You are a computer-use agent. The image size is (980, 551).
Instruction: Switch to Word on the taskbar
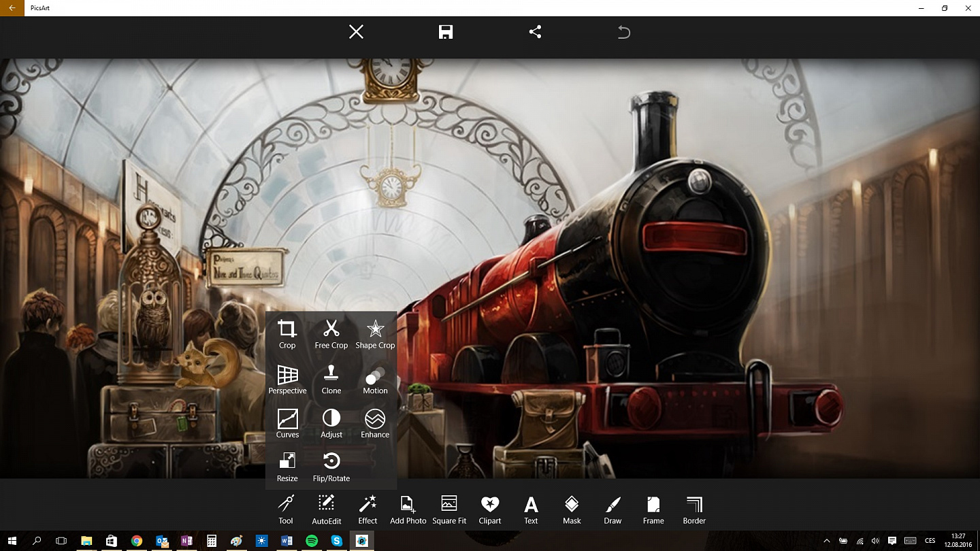point(287,541)
